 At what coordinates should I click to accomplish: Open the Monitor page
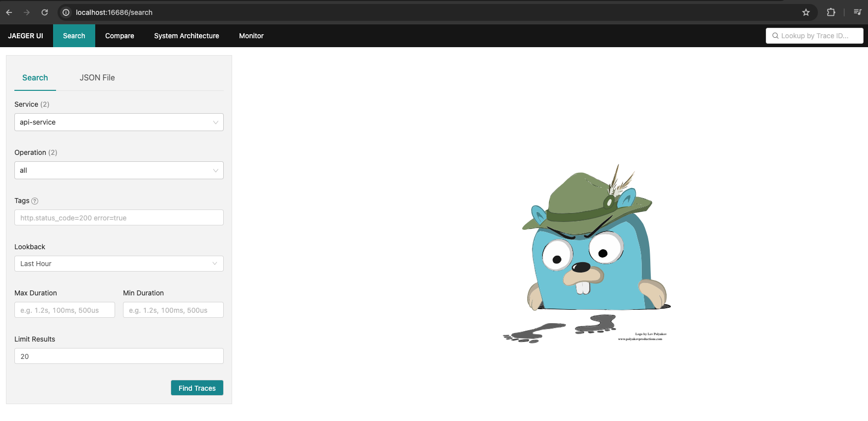point(251,36)
